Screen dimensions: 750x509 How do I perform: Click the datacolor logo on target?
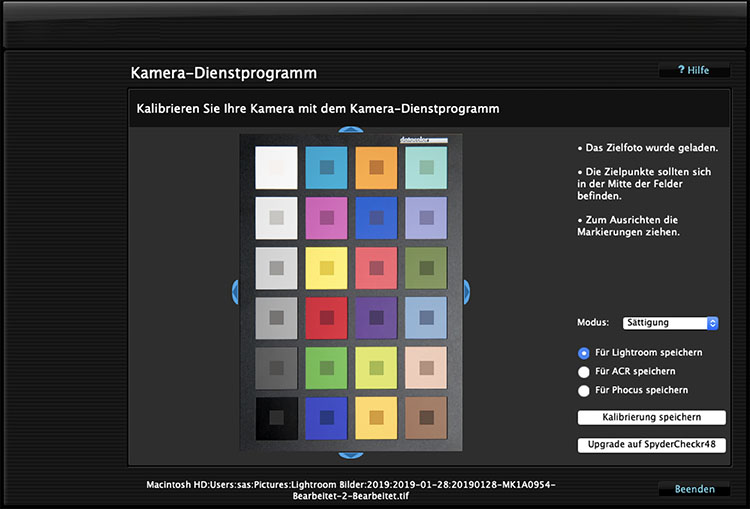423,140
